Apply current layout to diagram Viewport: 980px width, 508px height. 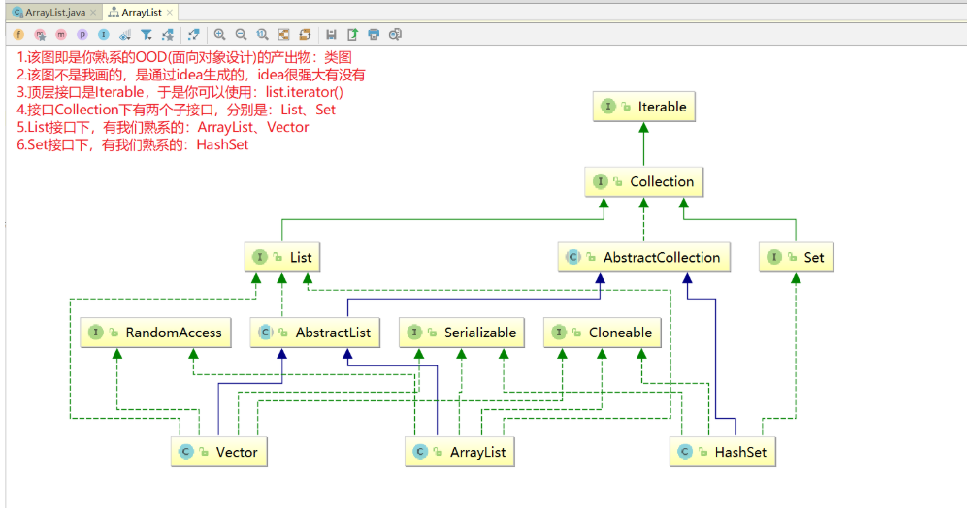click(x=305, y=34)
